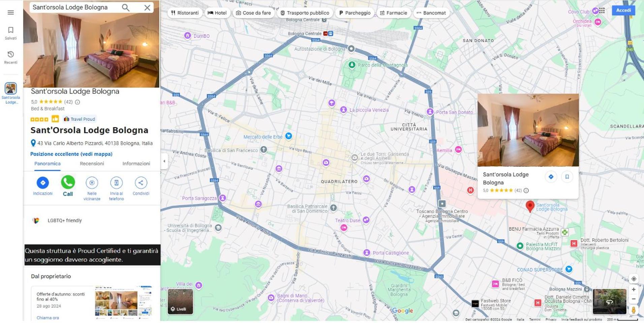Viewport: 644px width, 323px height.
Task: Filter the map by Ristoranti
Action: pos(185,13)
